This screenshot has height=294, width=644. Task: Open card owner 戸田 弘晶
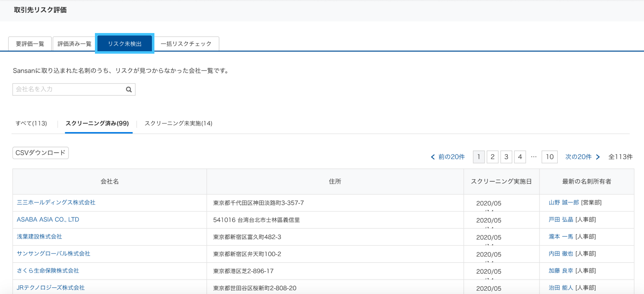(561, 220)
